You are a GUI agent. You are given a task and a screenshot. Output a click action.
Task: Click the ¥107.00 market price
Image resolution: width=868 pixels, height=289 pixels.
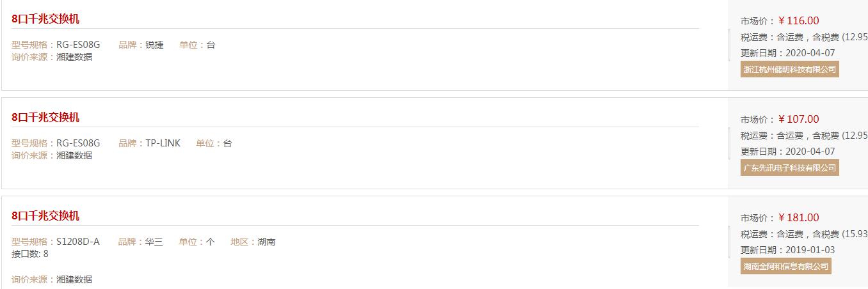click(x=798, y=119)
